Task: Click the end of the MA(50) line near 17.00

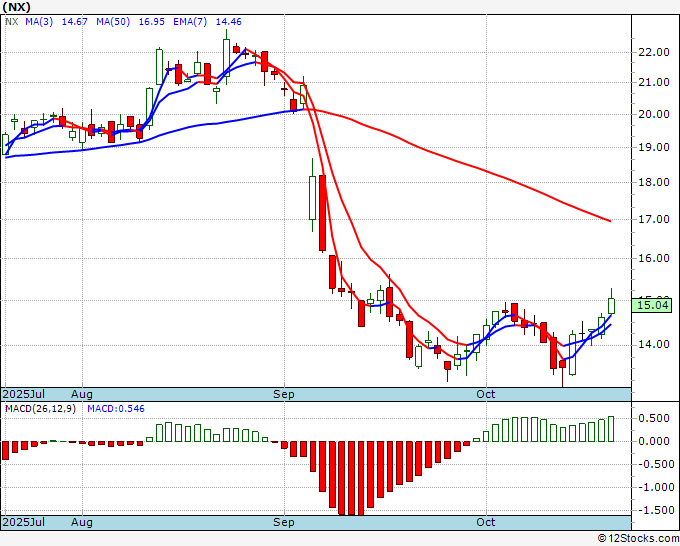Action: [609, 220]
